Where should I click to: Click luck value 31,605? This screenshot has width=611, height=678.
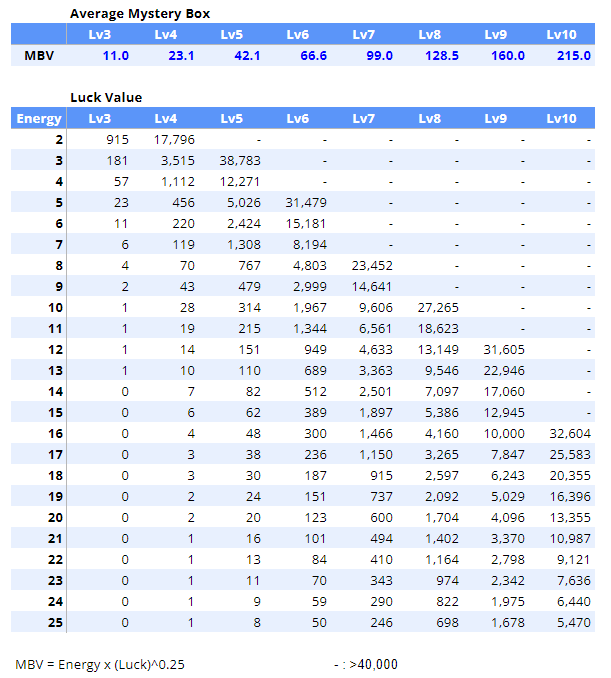pos(504,349)
